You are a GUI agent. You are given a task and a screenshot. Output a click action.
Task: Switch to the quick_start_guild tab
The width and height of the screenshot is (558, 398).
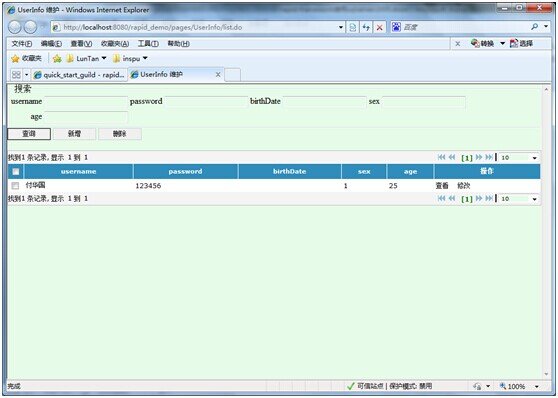79,75
